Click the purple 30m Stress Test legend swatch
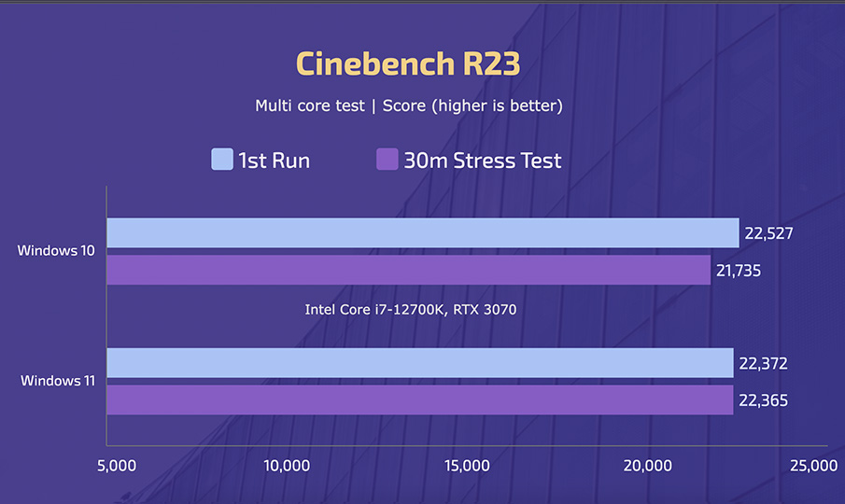This screenshot has width=845, height=504. 387,160
